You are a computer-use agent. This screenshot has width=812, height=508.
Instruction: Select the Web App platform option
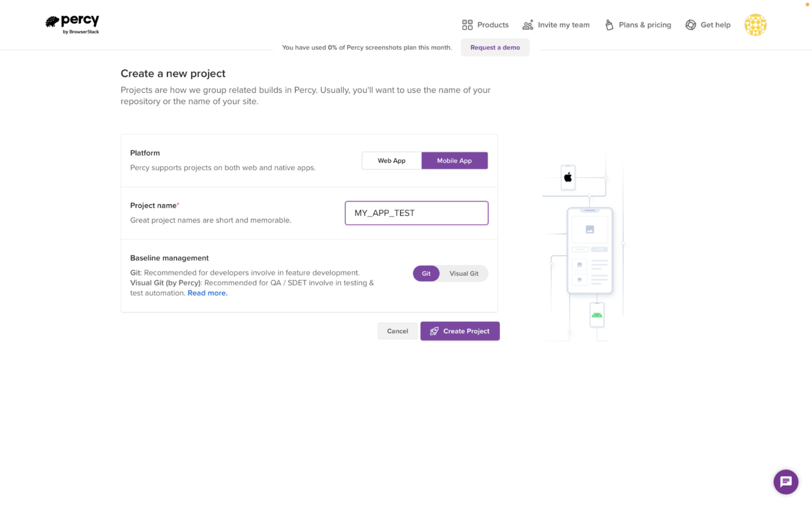pos(392,160)
